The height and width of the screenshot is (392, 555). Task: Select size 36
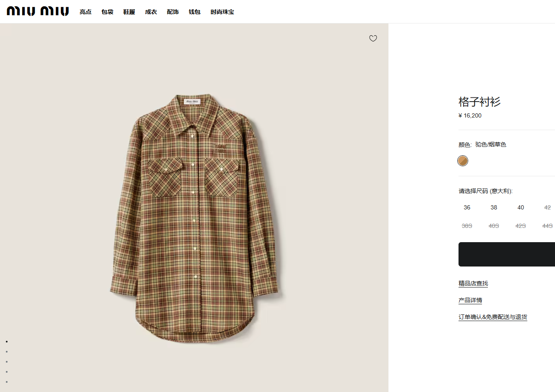pos(467,207)
